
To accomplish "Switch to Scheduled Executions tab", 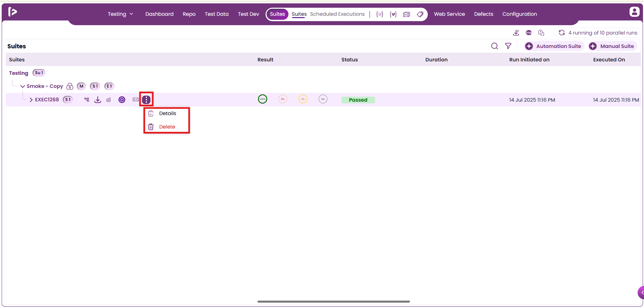I will (x=337, y=14).
